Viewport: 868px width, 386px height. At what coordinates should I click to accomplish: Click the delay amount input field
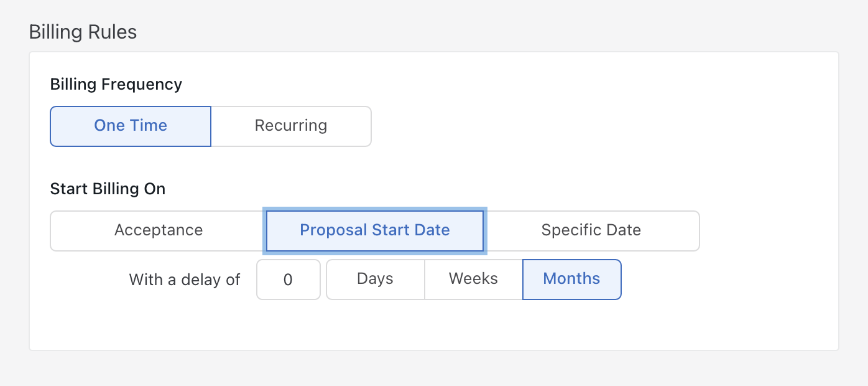pos(288,280)
